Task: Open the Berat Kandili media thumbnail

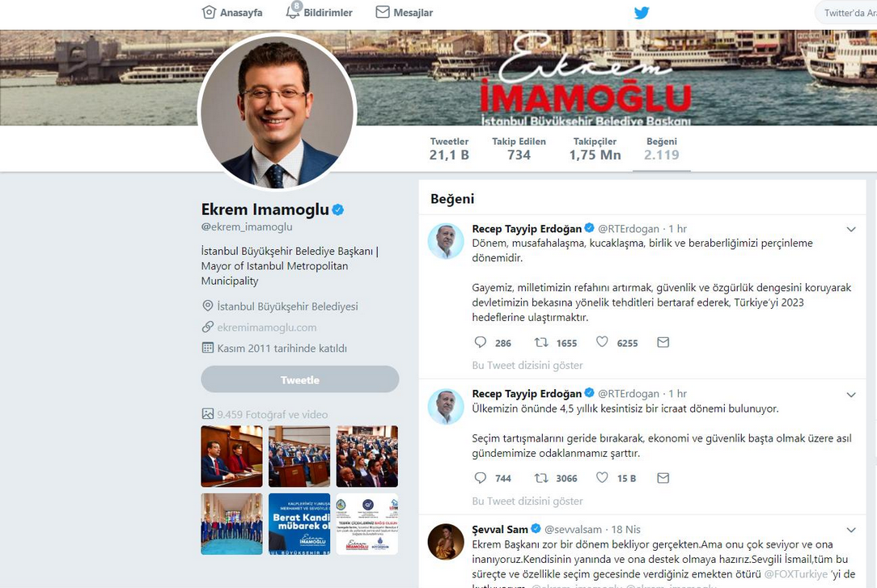Action: point(299,524)
